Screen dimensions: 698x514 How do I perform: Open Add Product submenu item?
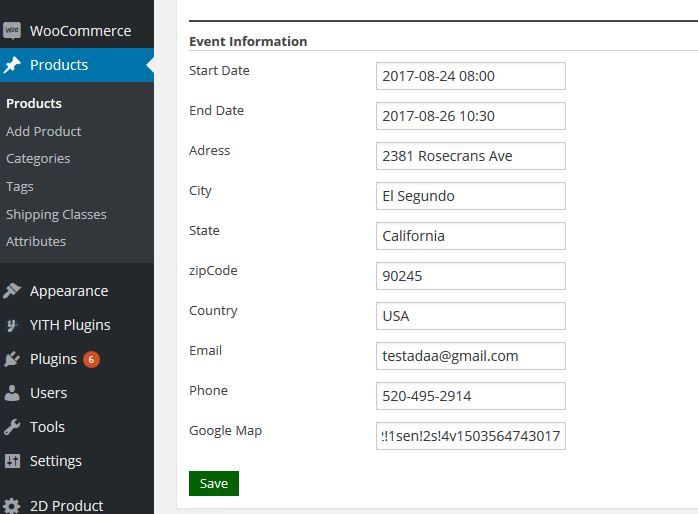tap(43, 131)
